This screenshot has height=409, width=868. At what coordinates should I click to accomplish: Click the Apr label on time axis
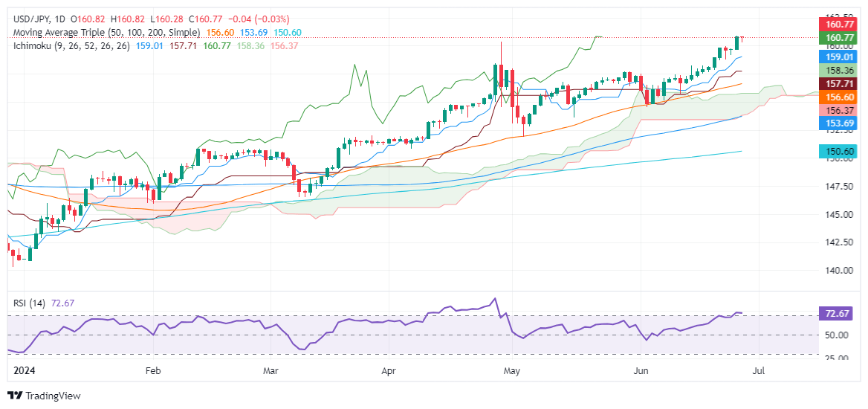coord(388,370)
